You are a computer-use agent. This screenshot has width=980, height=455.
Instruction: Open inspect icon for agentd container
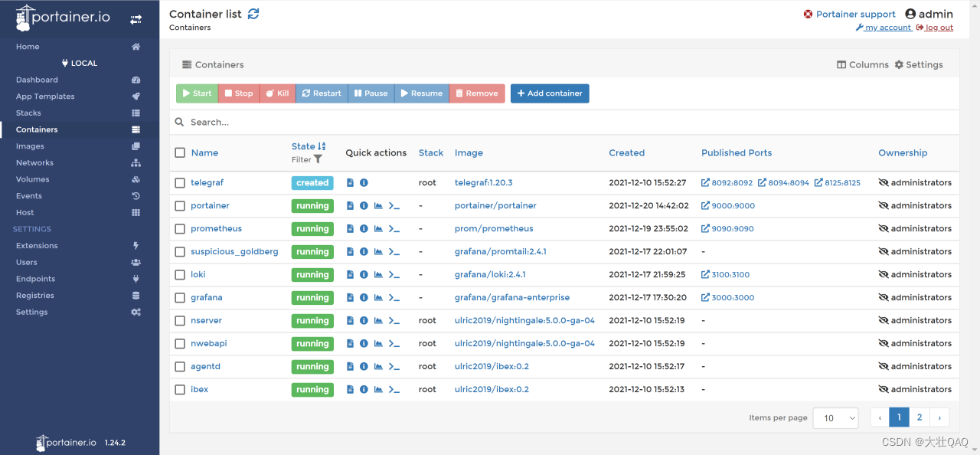(364, 367)
